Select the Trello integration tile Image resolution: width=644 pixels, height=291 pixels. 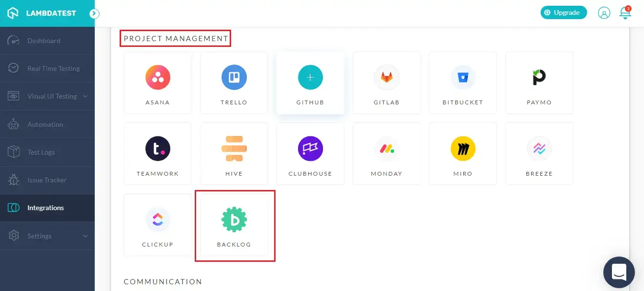(x=234, y=82)
